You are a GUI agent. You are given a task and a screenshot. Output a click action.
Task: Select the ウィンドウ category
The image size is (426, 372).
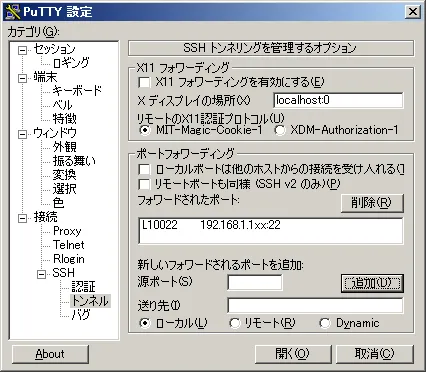55,133
